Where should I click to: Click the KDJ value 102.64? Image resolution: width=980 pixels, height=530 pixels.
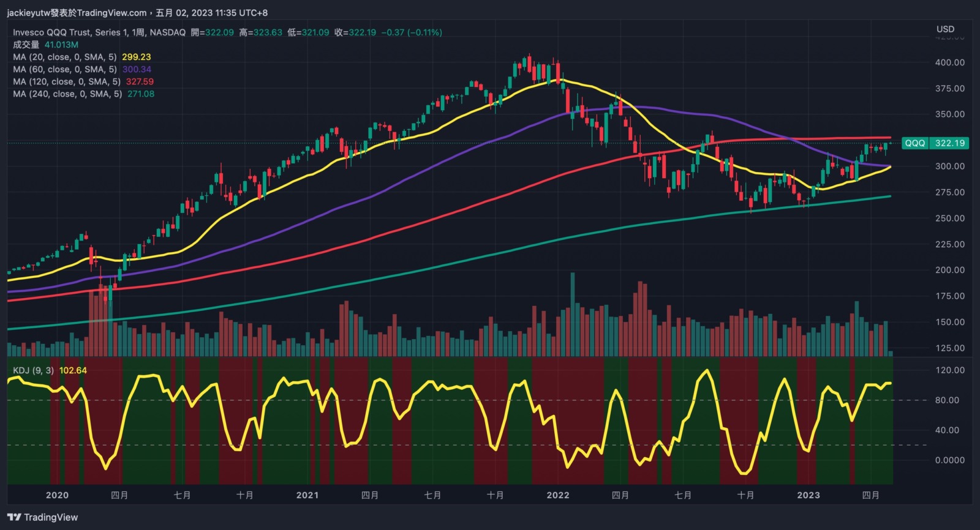(73, 370)
